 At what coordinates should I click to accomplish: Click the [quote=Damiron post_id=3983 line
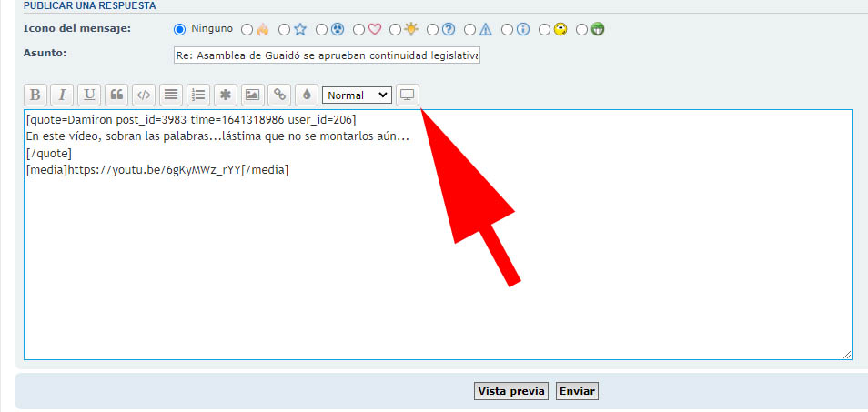click(191, 119)
